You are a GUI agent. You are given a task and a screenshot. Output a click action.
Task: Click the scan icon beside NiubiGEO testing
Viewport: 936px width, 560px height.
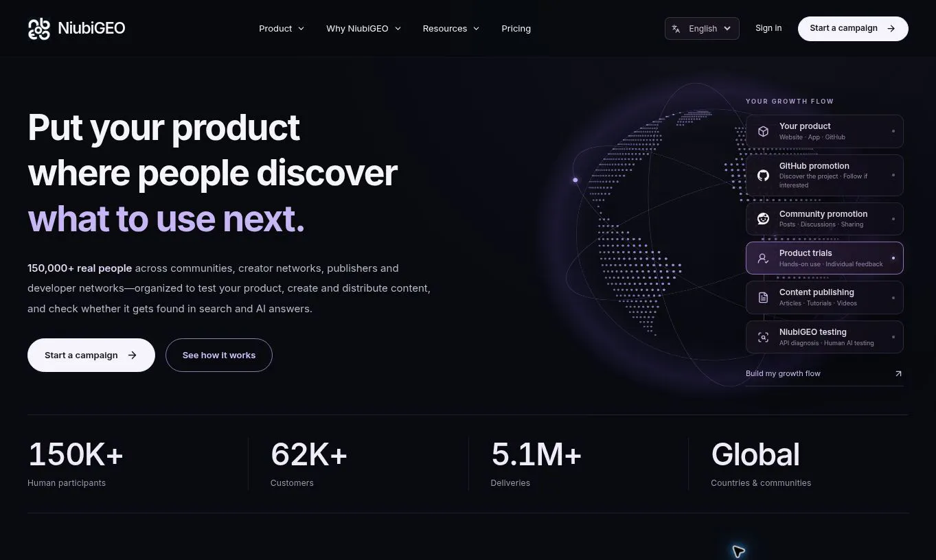(763, 337)
